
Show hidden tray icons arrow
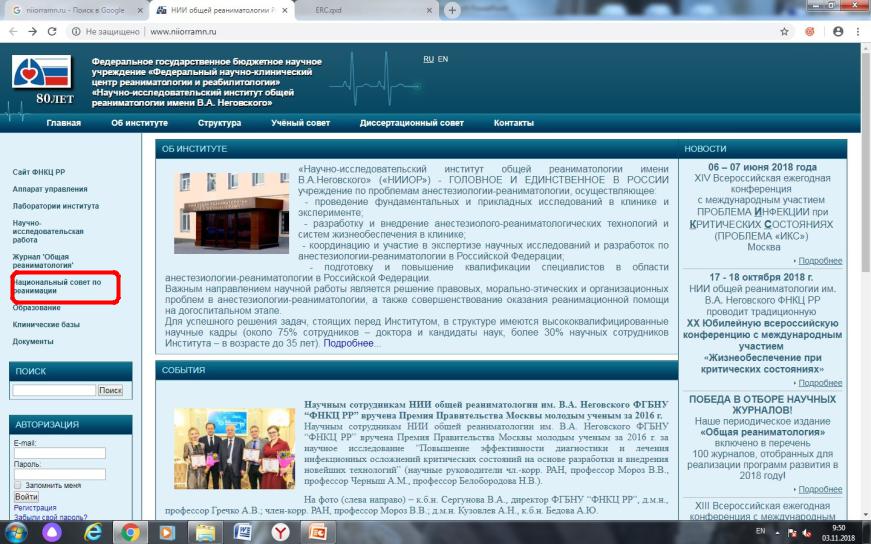click(x=778, y=532)
